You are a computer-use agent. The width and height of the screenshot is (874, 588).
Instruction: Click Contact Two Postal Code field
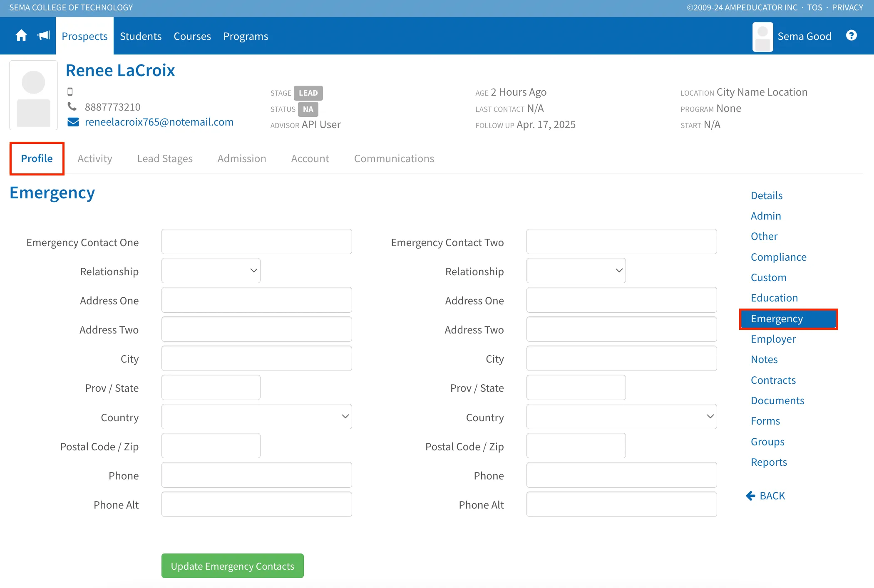pos(576,446)
